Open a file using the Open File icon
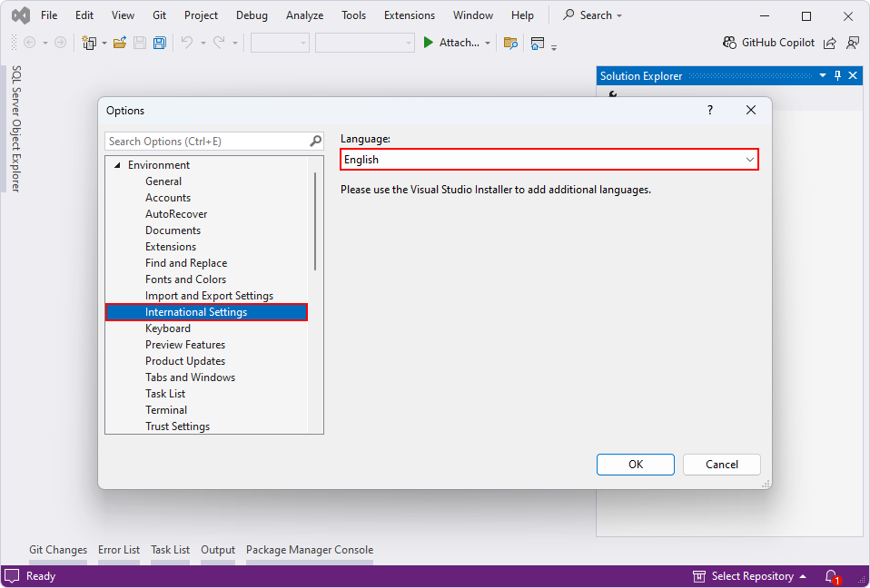The height and width of the screenshot is (588, 870). coord(119,42)
